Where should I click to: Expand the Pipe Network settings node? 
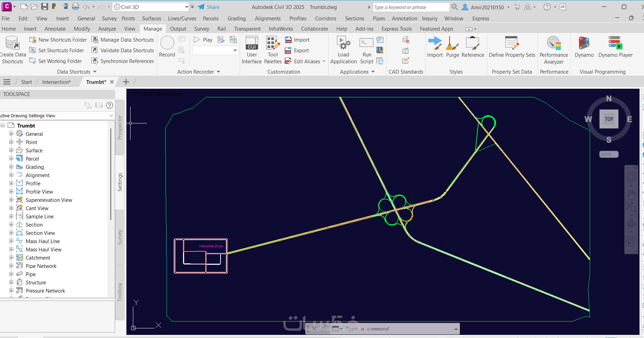tap(11, 266)
